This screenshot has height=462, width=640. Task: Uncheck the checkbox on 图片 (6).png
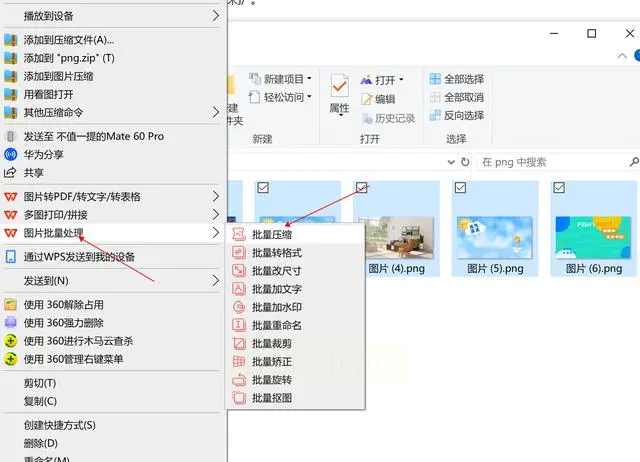pyautogui.click(x=559, y=187)
